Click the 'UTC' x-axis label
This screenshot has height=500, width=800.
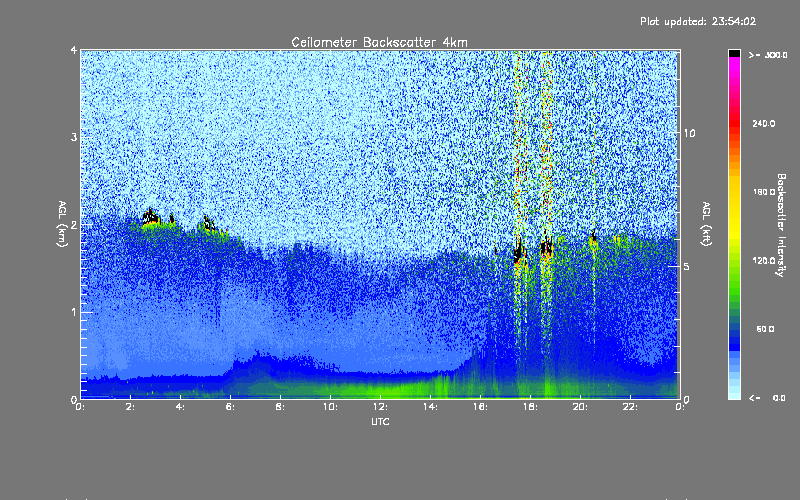380,421
